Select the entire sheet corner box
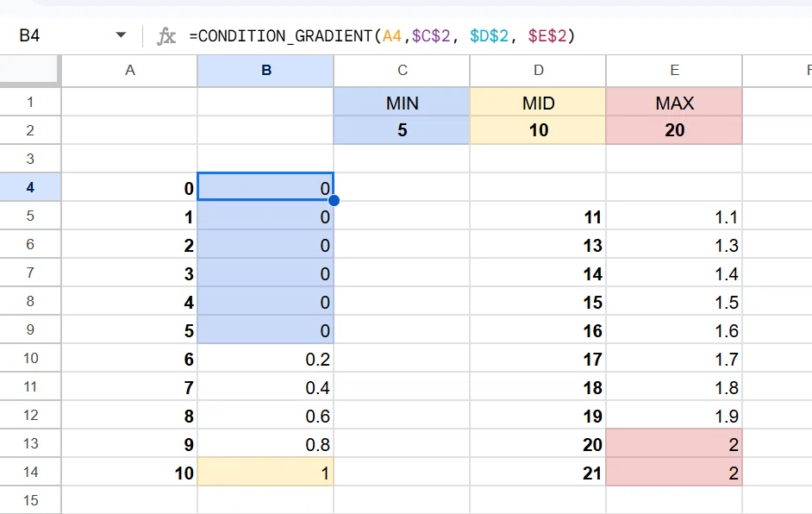 pos(29,70)
